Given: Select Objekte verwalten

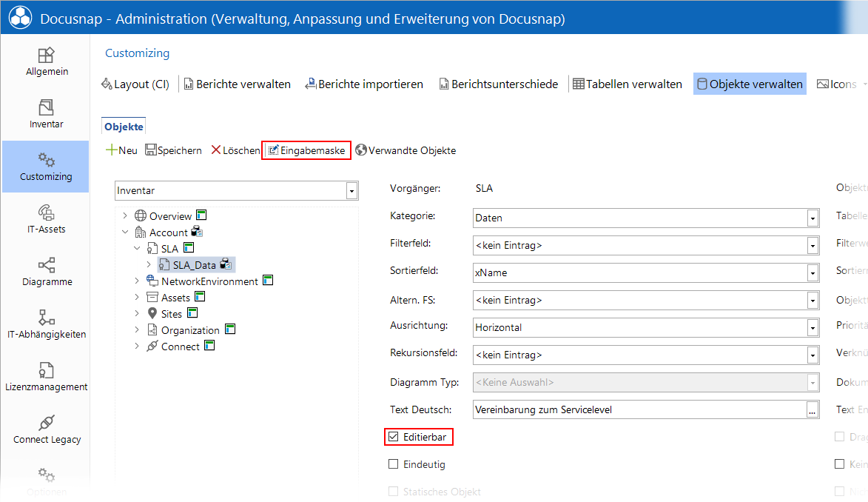Looking at the screenshot, I should point(750,84).
